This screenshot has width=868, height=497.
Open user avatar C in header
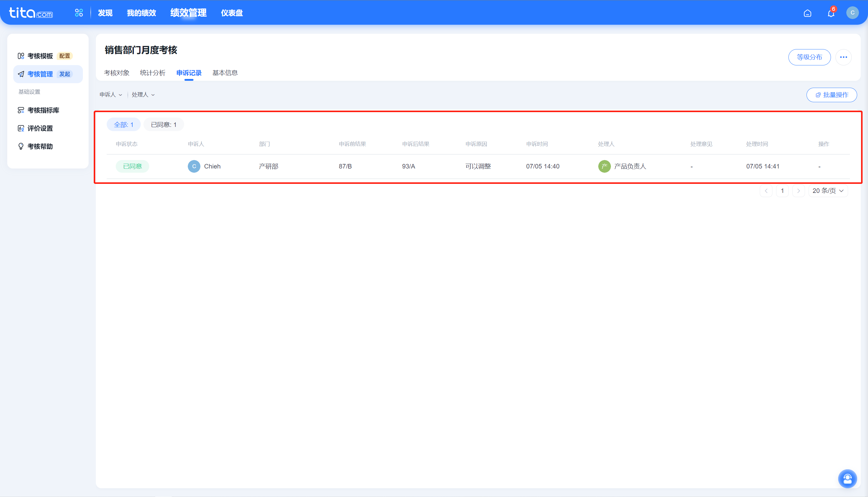852,13
